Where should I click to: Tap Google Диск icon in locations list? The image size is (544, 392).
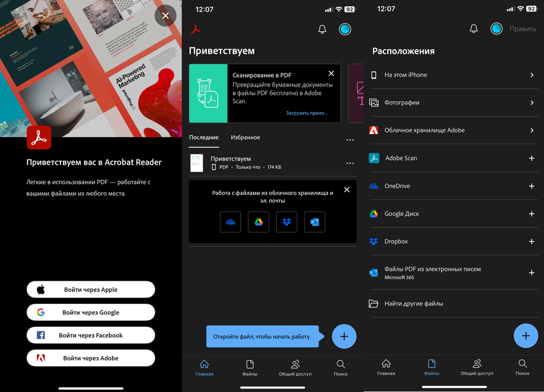pyautogui.click(x=373, y=214)
